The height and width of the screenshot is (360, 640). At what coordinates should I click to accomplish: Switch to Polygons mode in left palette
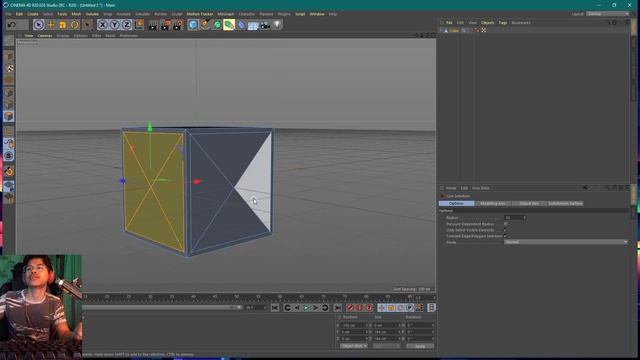tap(9, 116)
